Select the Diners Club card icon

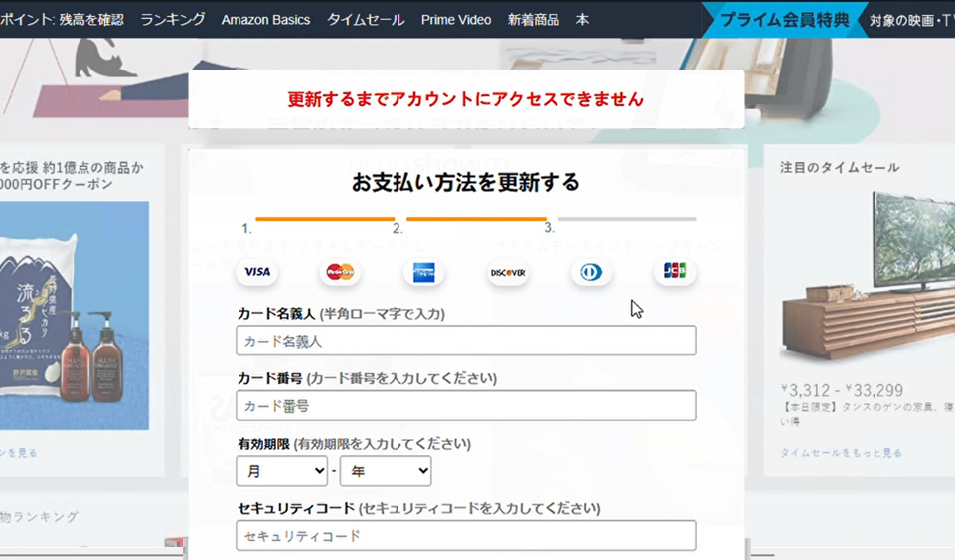[590, 272]
